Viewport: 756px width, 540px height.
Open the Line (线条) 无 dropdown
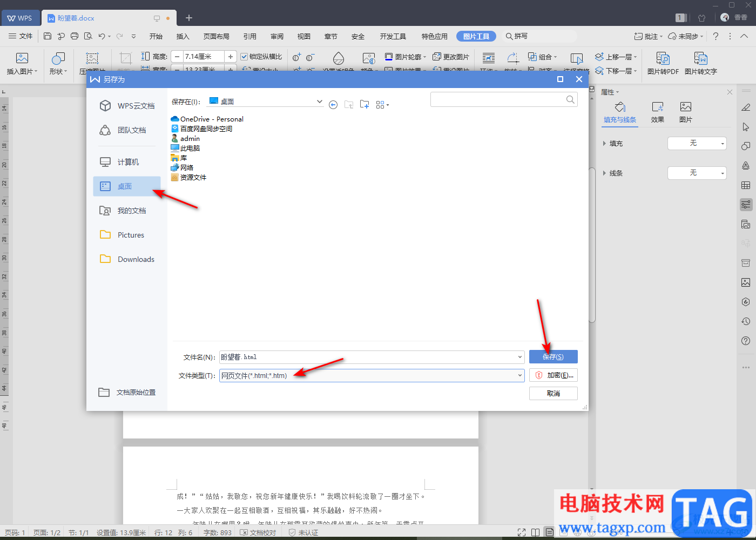pos(697,173)
